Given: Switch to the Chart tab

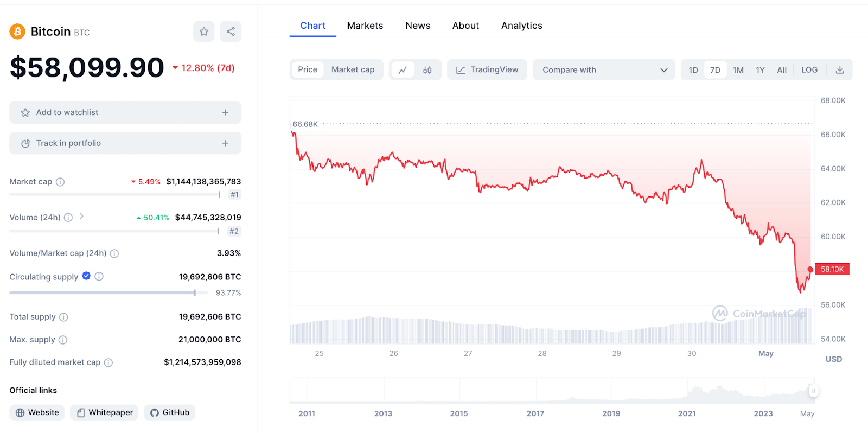Looking at the screenshot, I should click(313, 26).
